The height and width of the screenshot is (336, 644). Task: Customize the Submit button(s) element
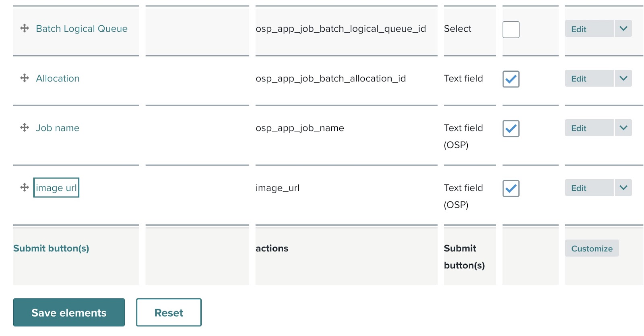(x=592, y=249)
